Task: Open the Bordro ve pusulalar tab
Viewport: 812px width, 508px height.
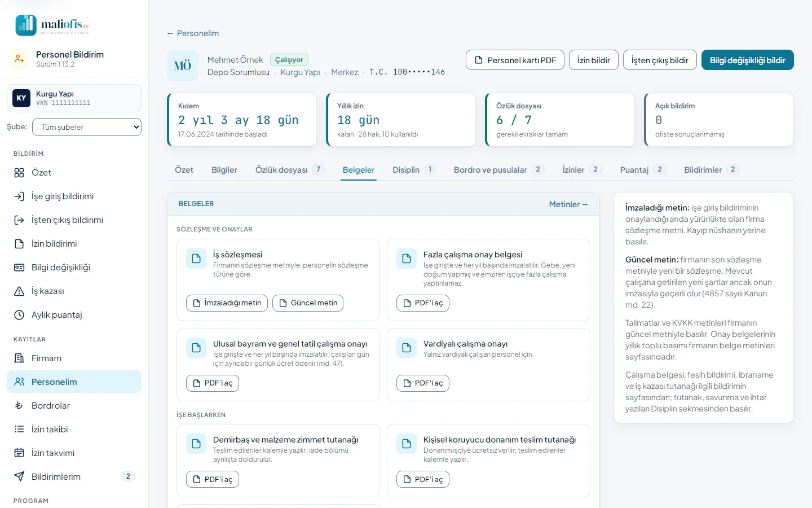Action: [x=499, y=170]
